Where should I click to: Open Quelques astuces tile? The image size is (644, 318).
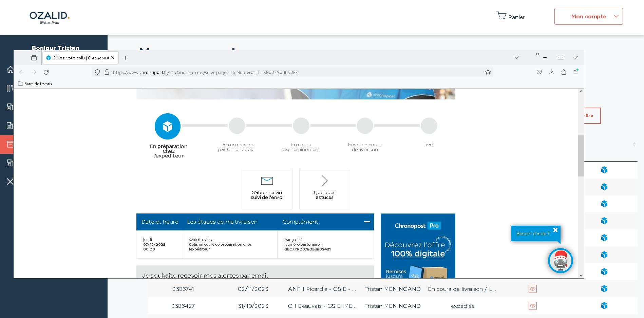click(325, 189)
